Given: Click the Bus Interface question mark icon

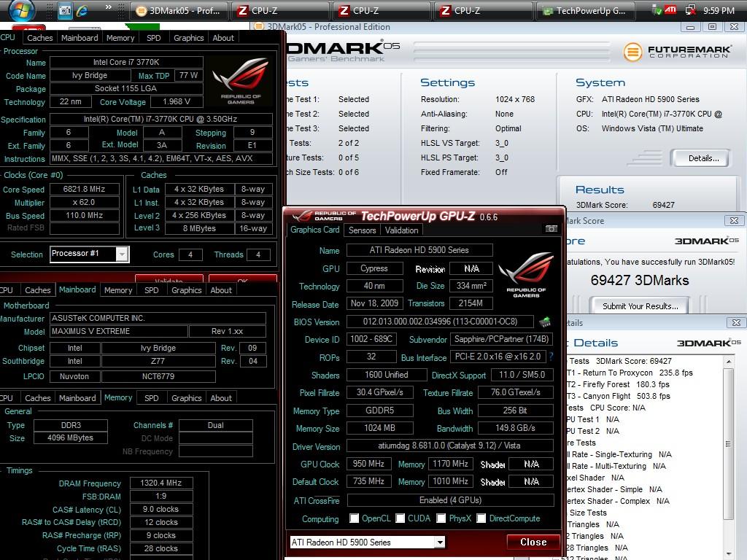Looking at the screenshot, I should coord(551,356).
